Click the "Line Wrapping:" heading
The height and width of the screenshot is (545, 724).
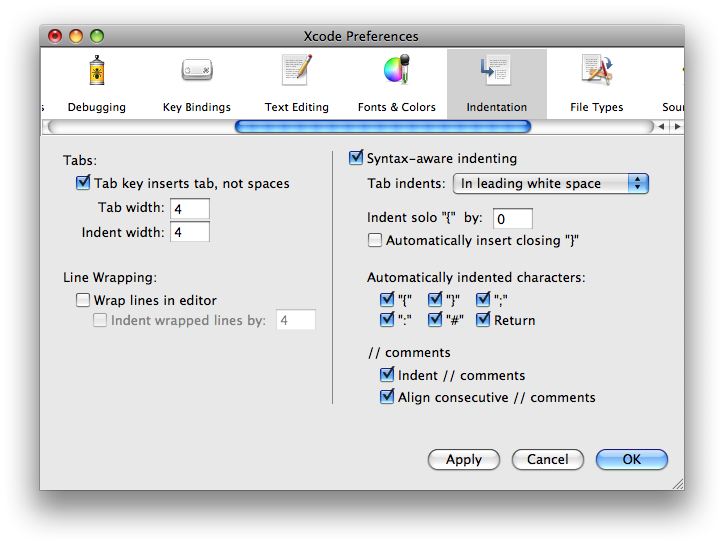pos(110,277)
